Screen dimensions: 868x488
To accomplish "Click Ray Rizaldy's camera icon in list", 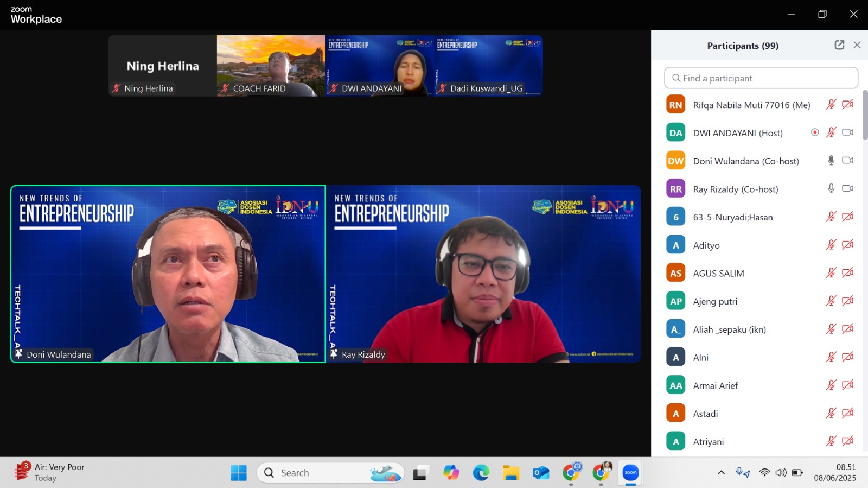I will click(847, 189).
